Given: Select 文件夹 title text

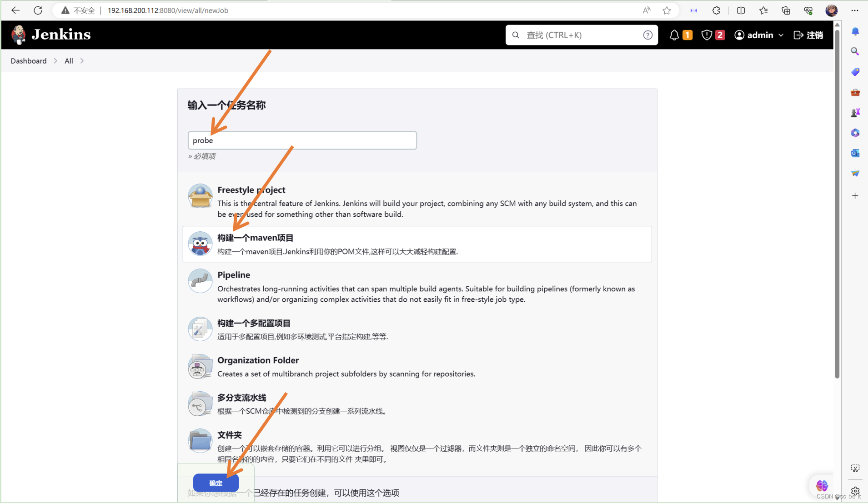Looking at the screenshot, I should (229, 435).
